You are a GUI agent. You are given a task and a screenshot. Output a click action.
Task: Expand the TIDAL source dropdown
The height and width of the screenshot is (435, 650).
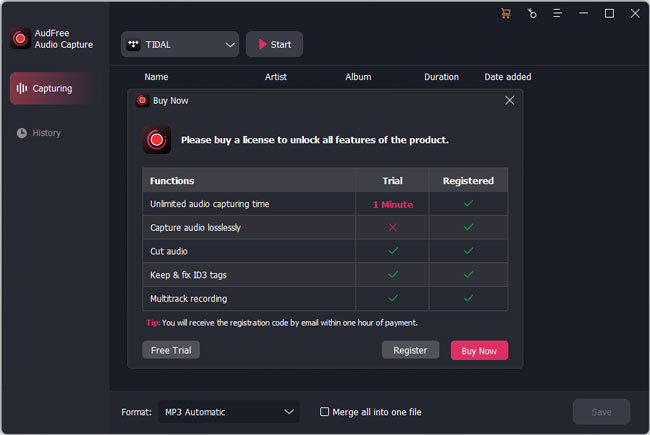180,44
